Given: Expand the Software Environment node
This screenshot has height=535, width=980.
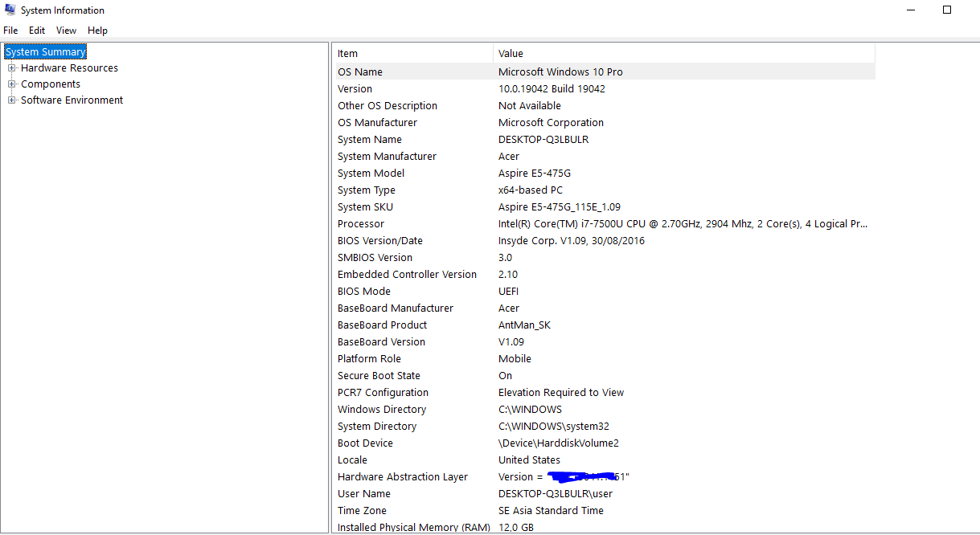Looking at the screenshot, I should coord(11,100).
